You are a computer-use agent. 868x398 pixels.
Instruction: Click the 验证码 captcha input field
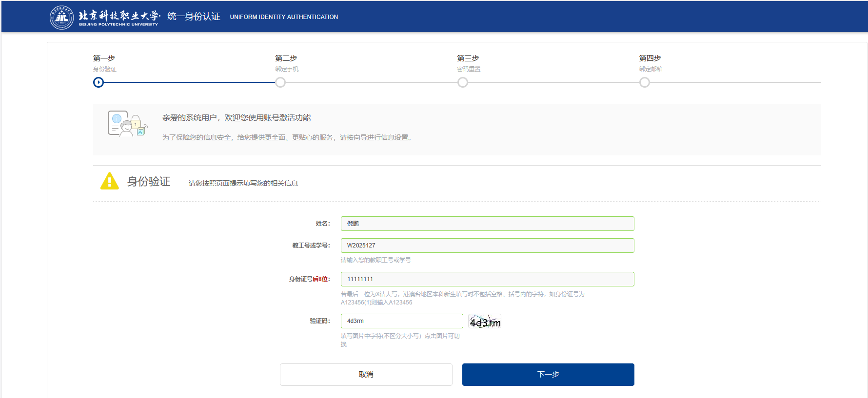tap(401, 321)
